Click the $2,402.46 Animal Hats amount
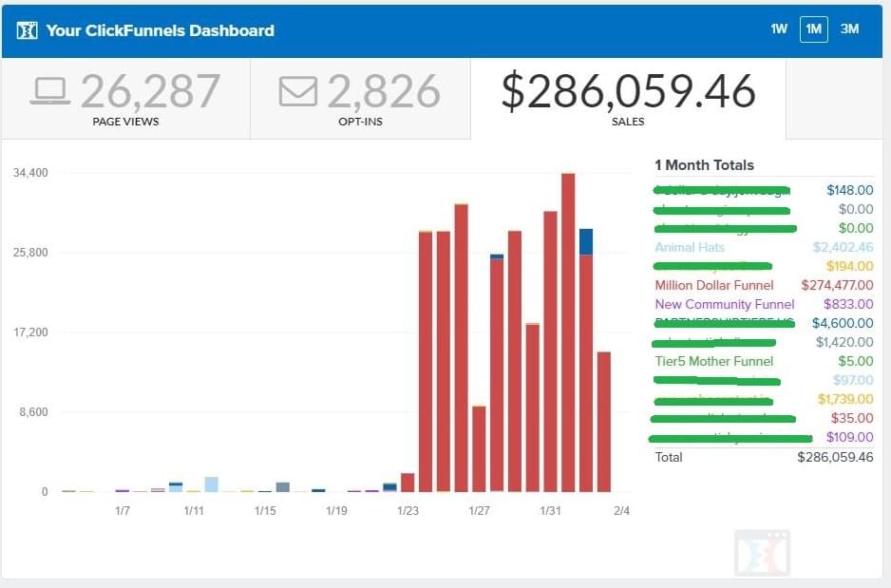The width and height of the screenshot is (891, 588). click(x=843, y=247)
